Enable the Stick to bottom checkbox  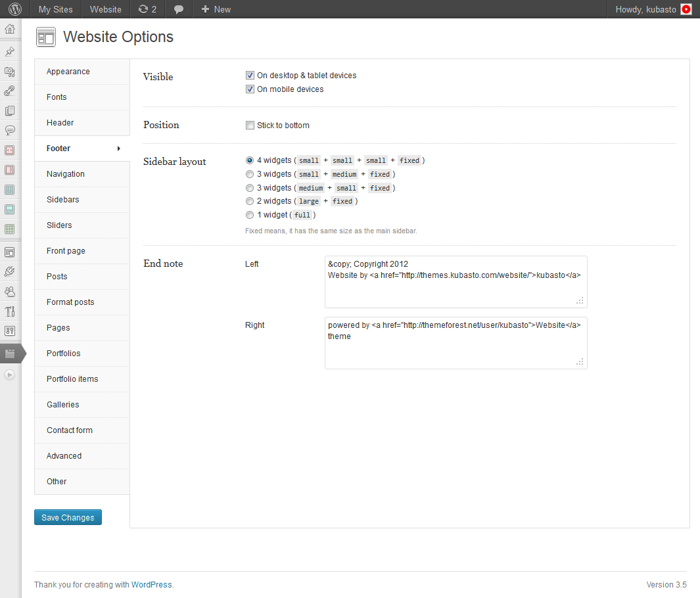250,126
